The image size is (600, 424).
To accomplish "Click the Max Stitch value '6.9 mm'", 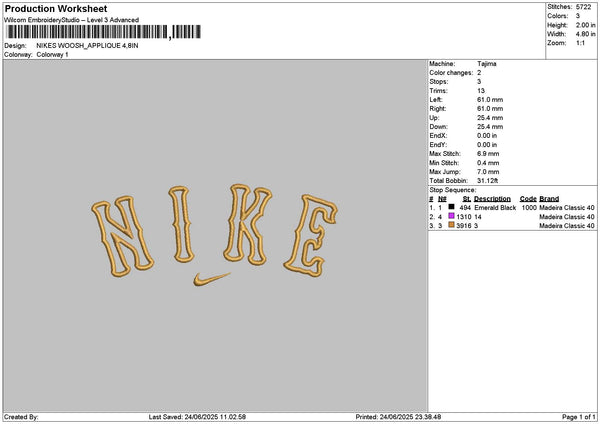I will click(x=488, y=154).
